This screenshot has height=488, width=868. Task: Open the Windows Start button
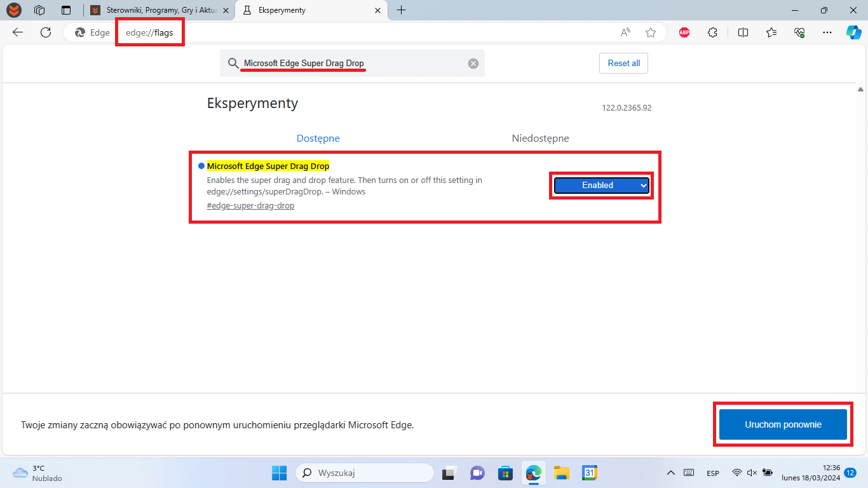[x=280, y=473]
